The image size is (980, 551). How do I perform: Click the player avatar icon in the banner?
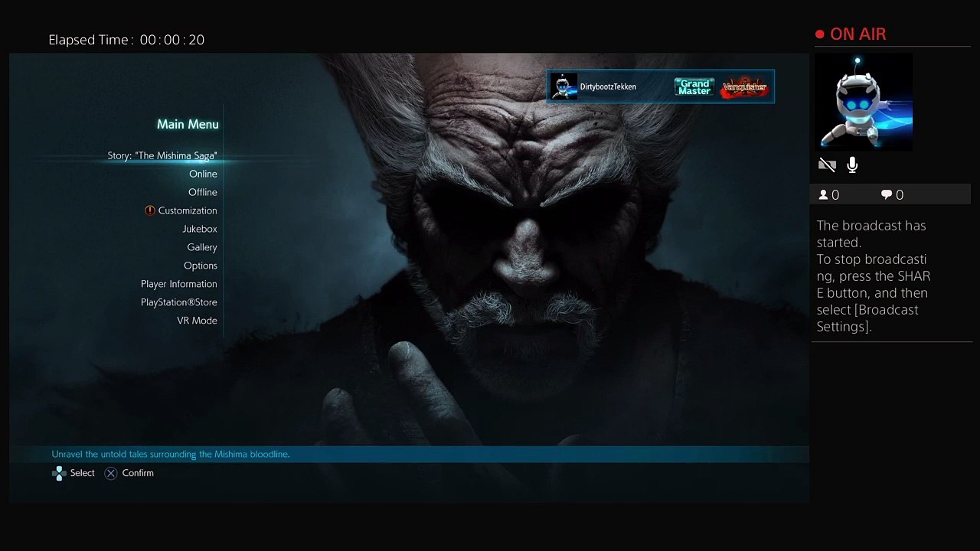click(563, 86)
